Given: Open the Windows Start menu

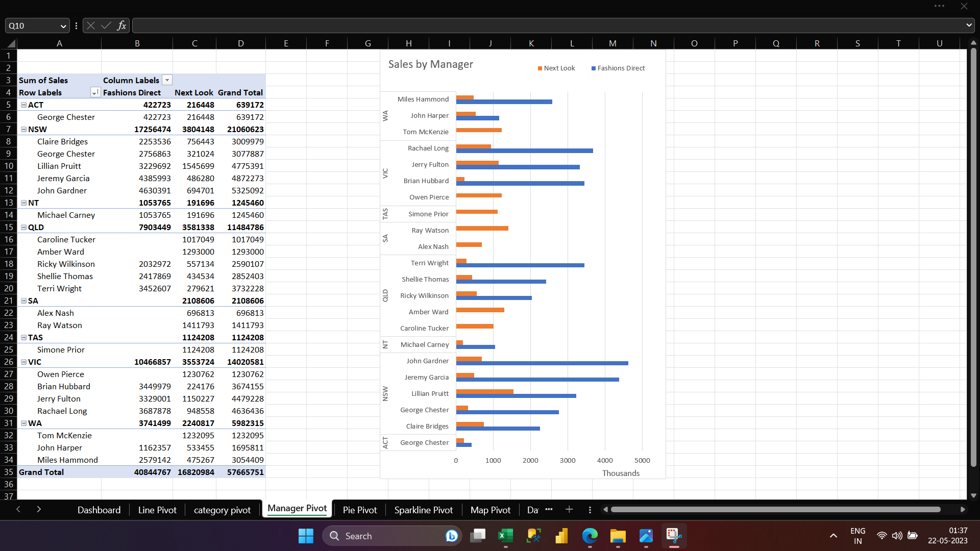Looking at the screenshot, I should click(305, 536).
